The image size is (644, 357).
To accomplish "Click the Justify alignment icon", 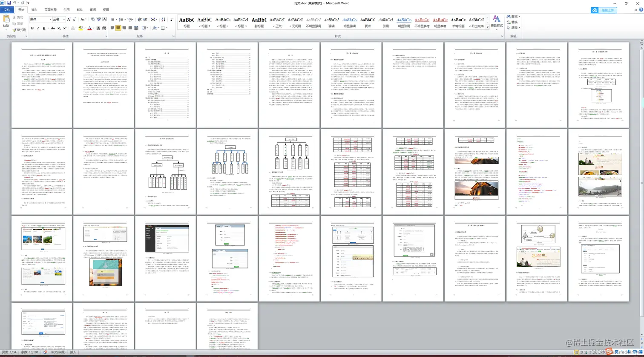I will [130, 28].
